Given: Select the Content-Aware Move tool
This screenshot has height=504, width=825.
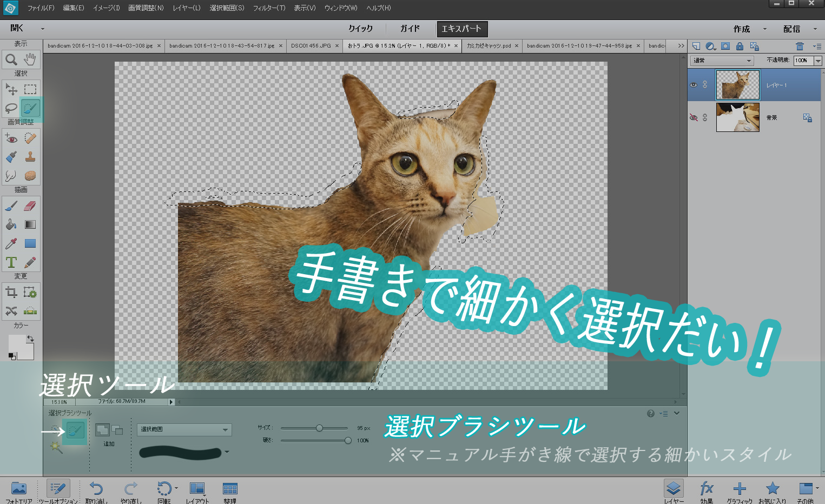Looking at the screenshot, I should click(11, 311).
